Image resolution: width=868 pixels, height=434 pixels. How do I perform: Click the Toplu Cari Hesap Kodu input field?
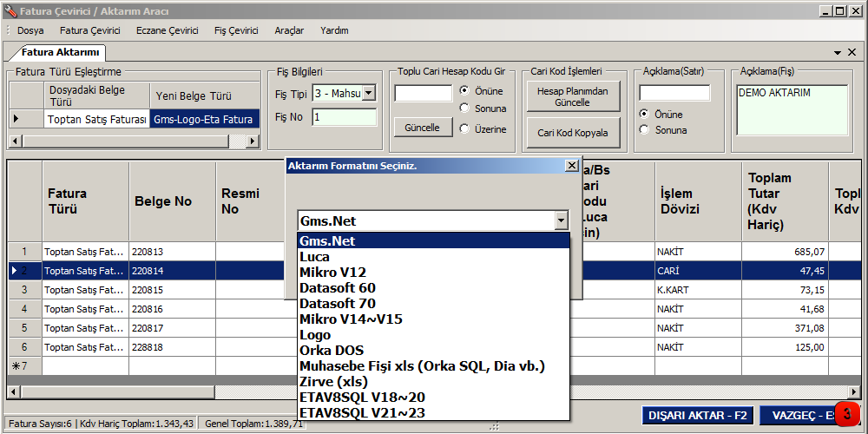pos(424,93)
